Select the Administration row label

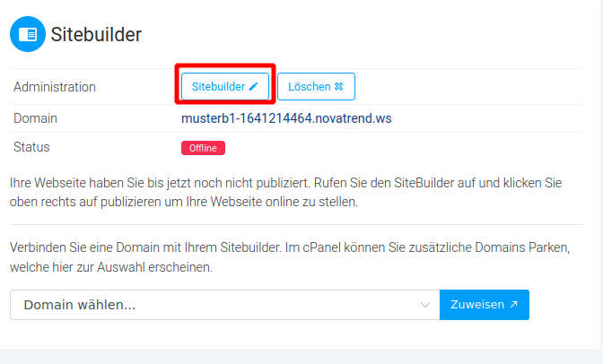tap(55, 87)
